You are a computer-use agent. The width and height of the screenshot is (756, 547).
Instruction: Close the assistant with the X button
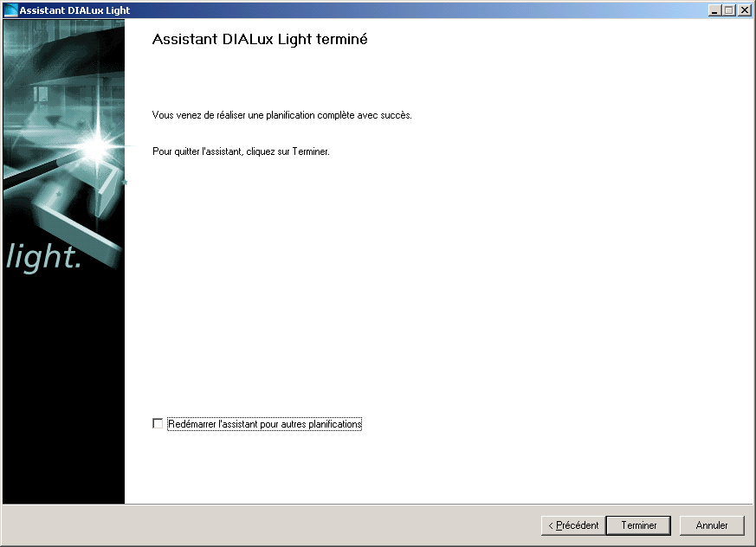pos(745,10)
